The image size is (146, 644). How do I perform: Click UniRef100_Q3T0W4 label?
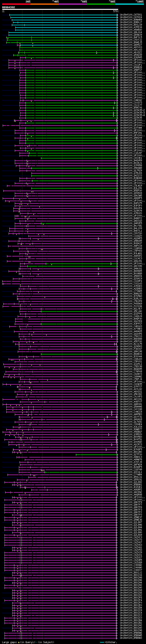[x=131, y=128]
